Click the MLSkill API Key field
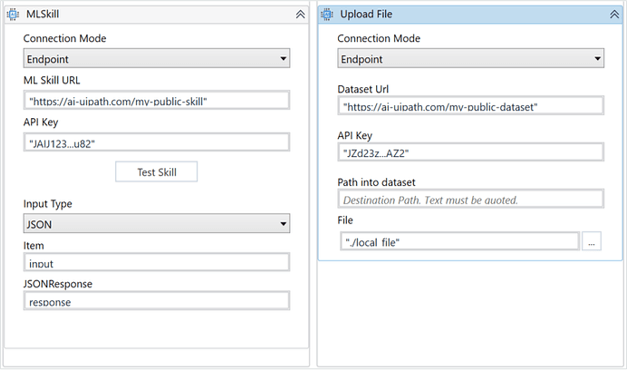Screen dimensions: 627x370 coord(156,142)
